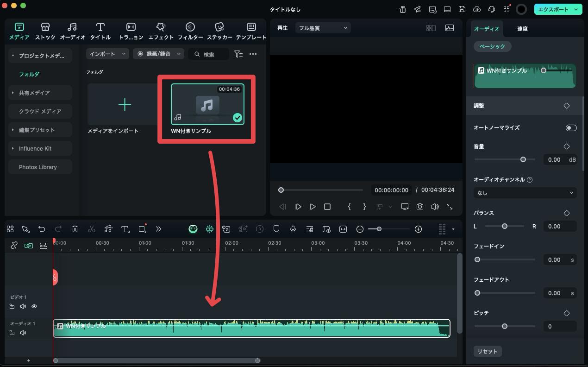The width and height of the screenshot is (588, 367).
Task: Enable the Auto Normalize toggle
Action: click(x=571, y=128)
